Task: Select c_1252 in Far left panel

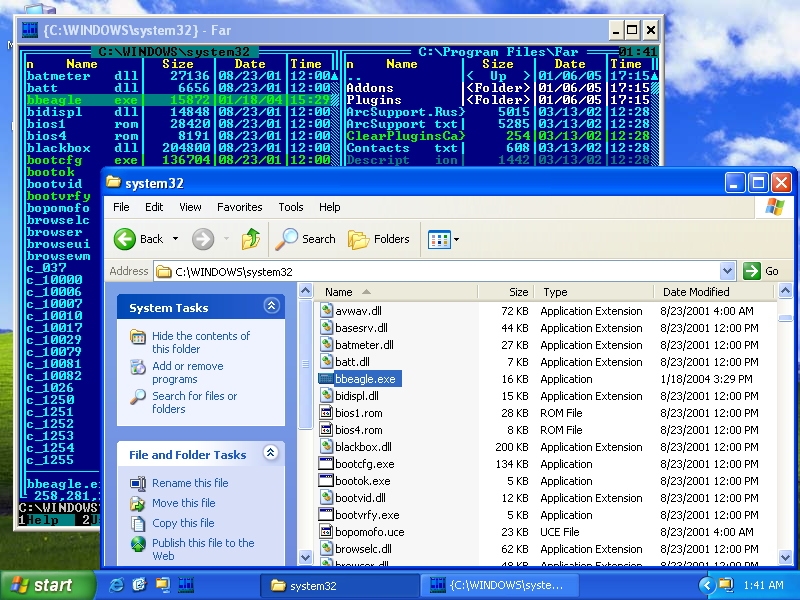Action: pos(50,423)
